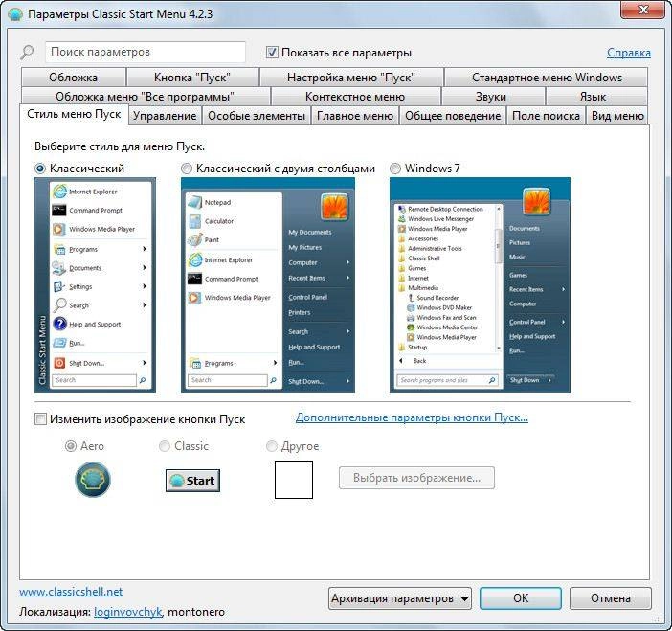Click the Classic Start button image
672x631 pixels.
pyautogui.click(x=192, y=481)
